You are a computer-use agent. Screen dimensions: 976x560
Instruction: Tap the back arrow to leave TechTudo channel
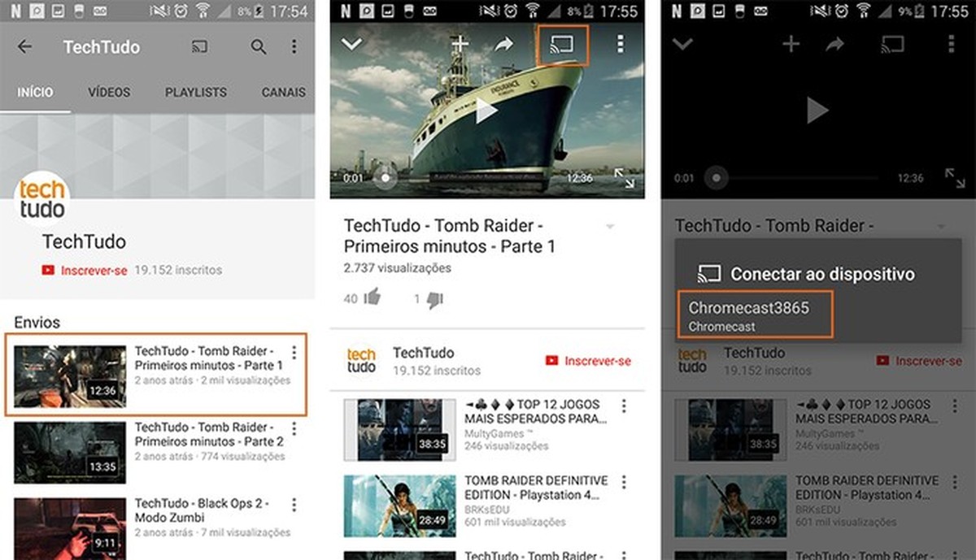point(24,47)
